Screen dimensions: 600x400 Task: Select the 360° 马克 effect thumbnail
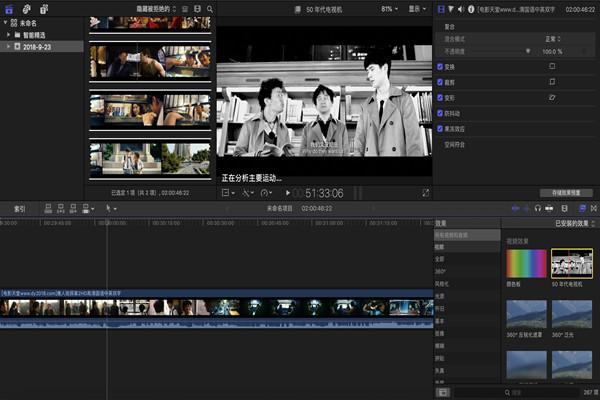pyautogui.click(x=572, y=314)
